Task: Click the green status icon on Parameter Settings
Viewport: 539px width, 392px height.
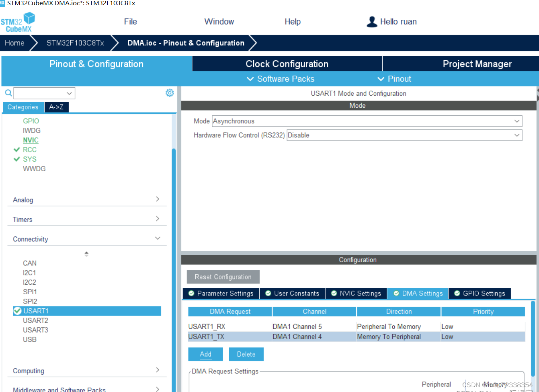Action: pos(191,293)
